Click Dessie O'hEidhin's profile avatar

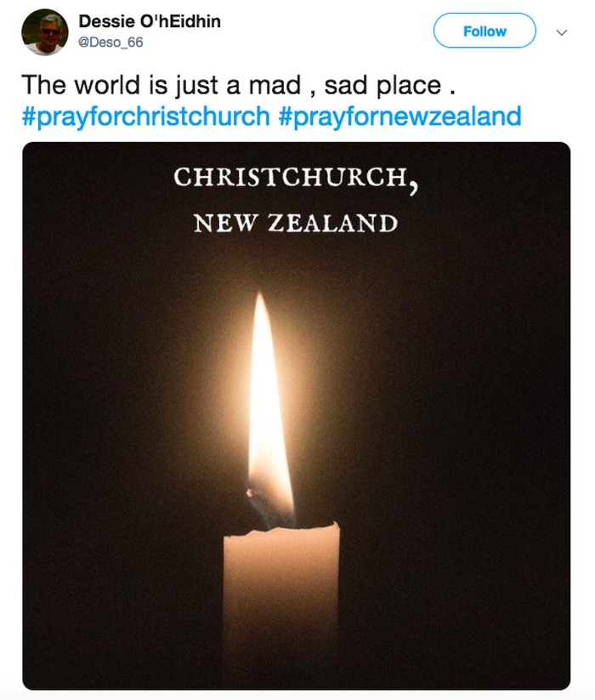pyautogui.click(x=44, y=32)
